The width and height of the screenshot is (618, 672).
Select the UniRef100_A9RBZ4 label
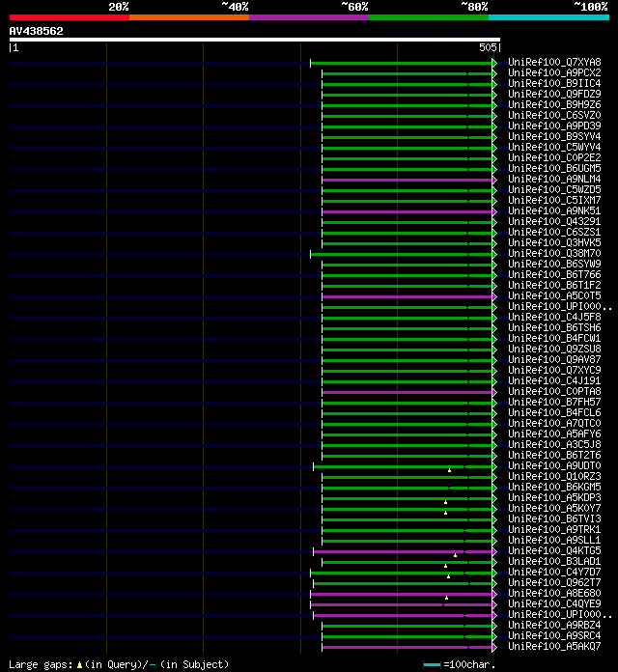tap(554, 625)
